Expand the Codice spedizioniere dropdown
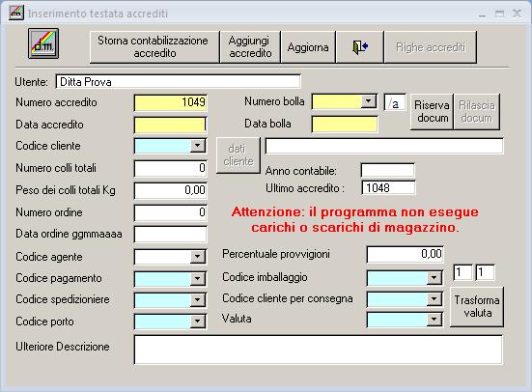532x392 pixels. 197,300
